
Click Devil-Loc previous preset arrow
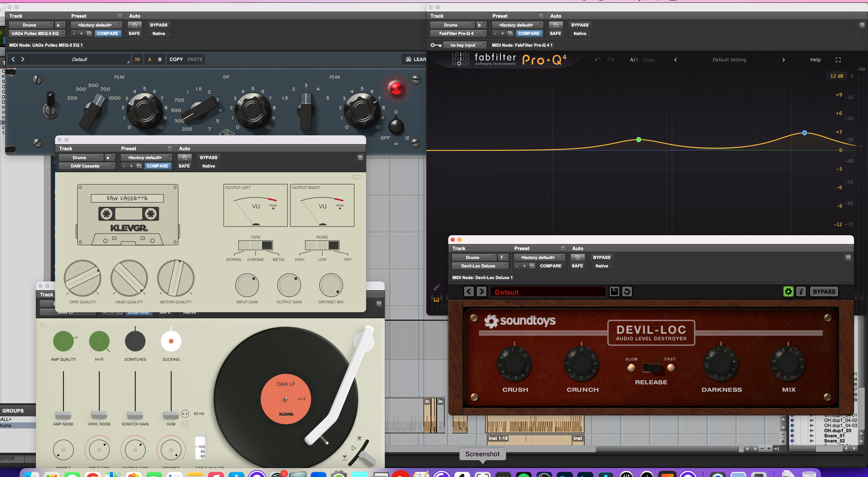click(x=469, y=291)
